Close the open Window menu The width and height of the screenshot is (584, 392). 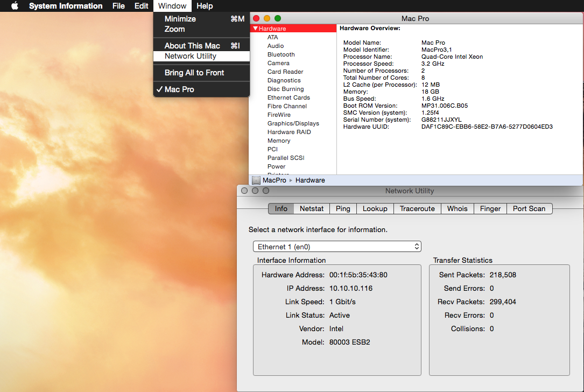coord(172,6)
